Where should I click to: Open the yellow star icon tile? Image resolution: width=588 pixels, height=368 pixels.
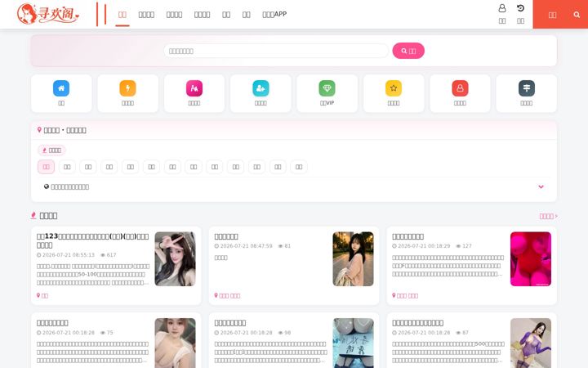394,88
